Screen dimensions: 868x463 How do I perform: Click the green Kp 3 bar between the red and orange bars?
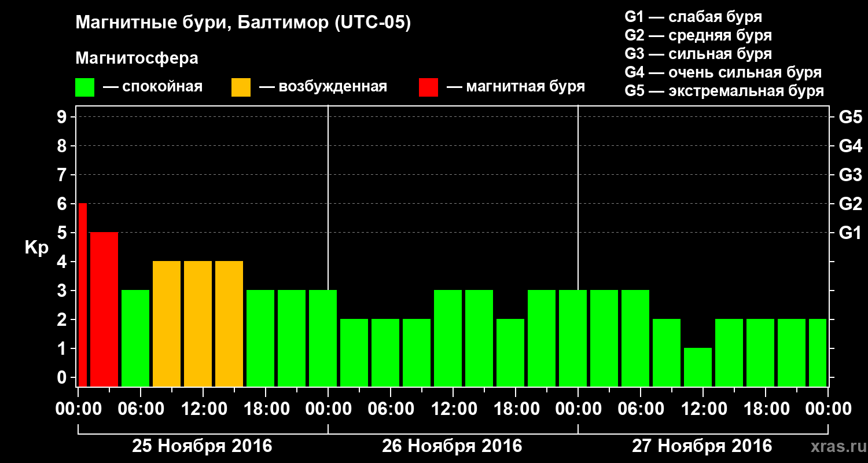(135, 338)
